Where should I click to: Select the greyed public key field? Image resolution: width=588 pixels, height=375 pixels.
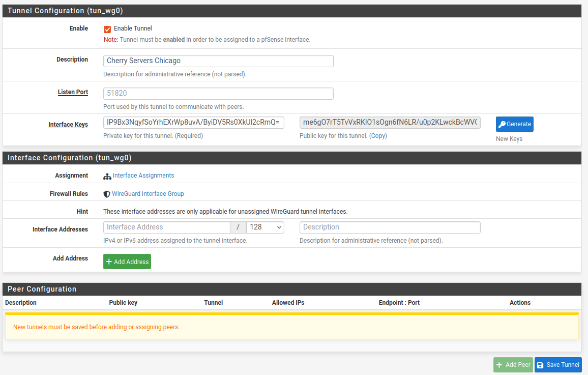(390, 123)
